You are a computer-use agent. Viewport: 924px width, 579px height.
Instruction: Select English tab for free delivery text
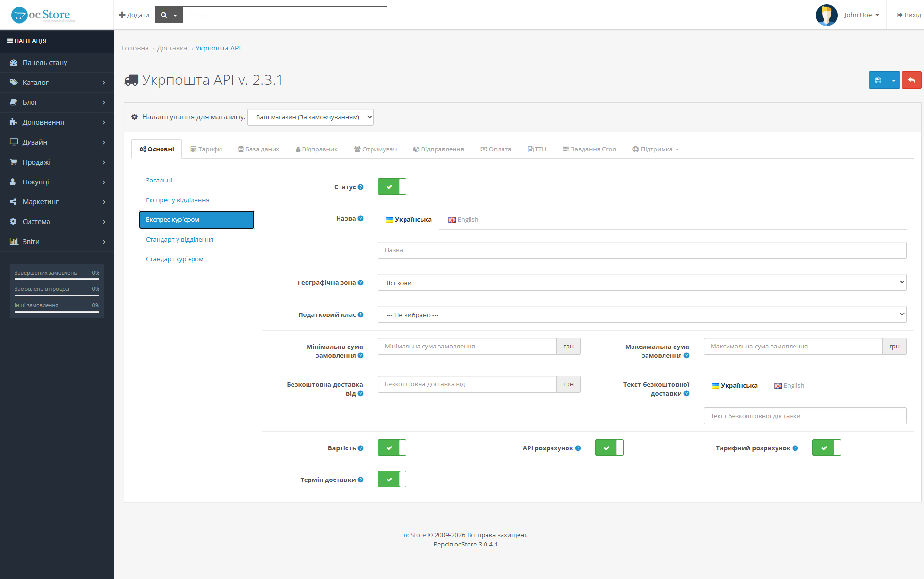(789, 386)
